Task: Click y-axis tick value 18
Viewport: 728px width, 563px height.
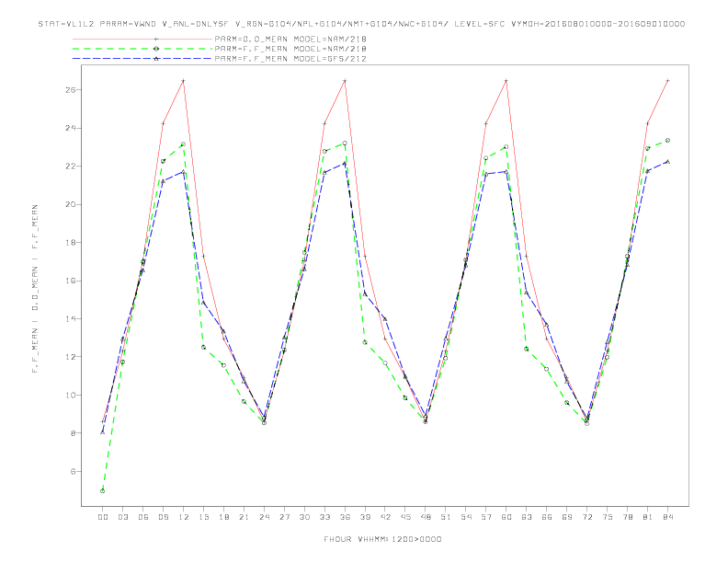Action: point(71,243)
